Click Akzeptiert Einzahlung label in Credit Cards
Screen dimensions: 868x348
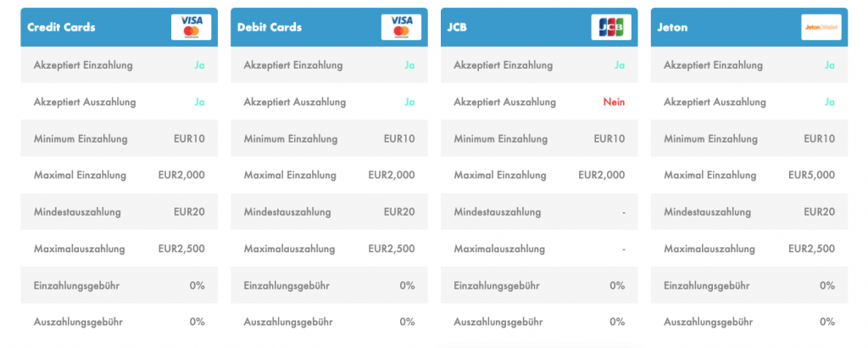pyautogui.click(x=83, y=65)
